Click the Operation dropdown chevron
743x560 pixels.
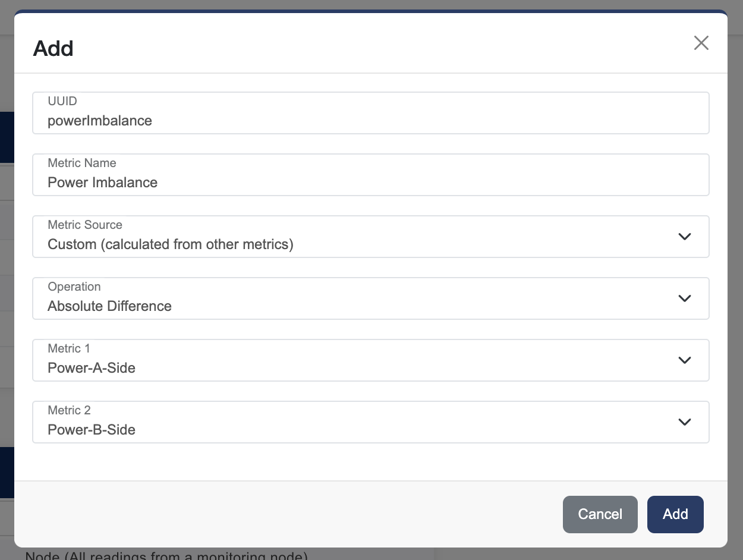684,298
